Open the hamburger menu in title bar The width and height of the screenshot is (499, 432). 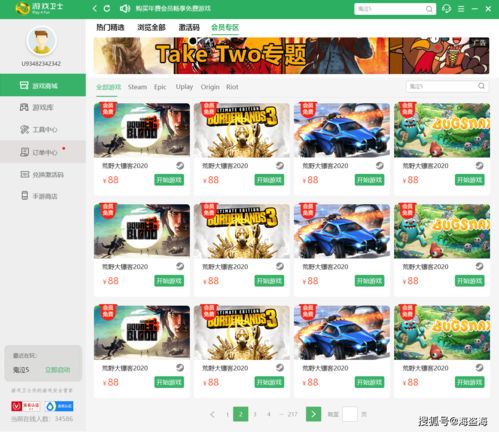tap(461, 9)
